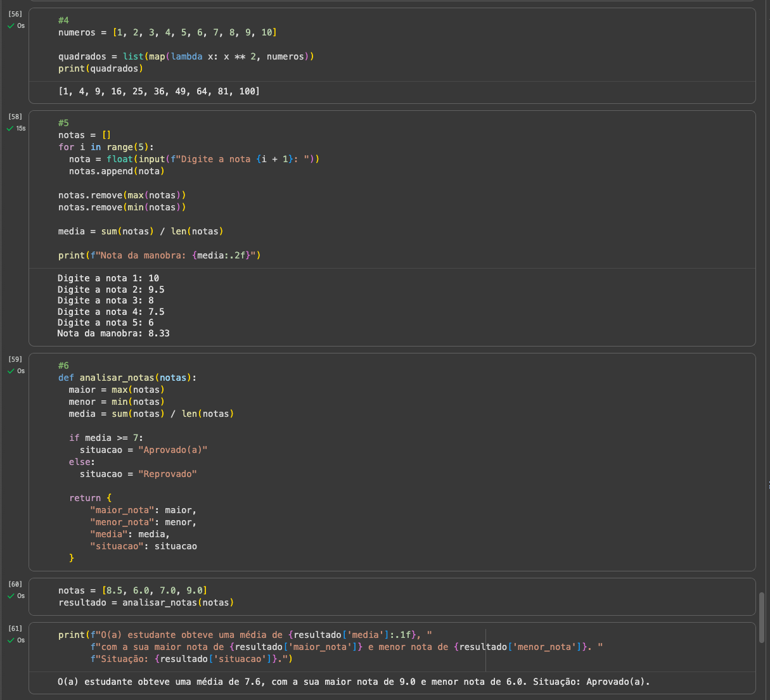Place cursor on 'notas.remove(max(notas))' line
Screen dimensions: 770x700
coord(122,195)
